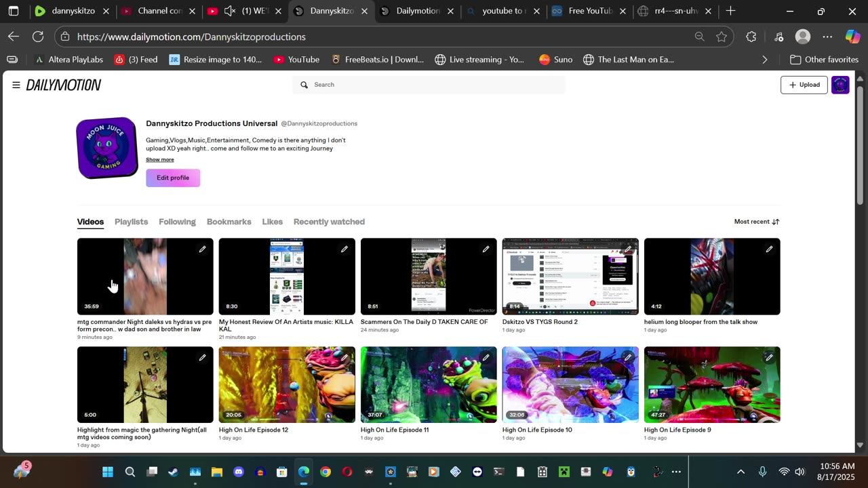868x488 pixels.
Task: Click Show more under channel description
Action: coord(160,160)
